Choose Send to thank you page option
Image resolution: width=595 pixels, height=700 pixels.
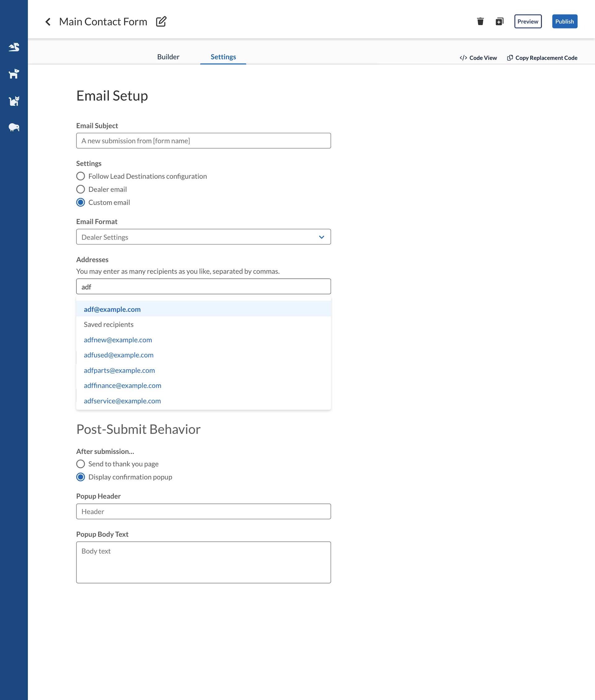(x=81, y=464)
